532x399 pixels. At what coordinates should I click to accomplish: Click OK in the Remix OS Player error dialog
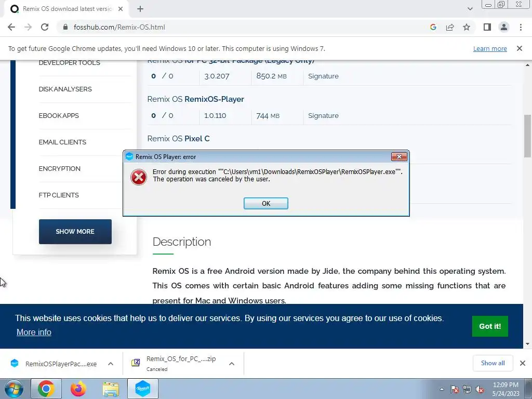pyautogui.click(x=265, y=203)
